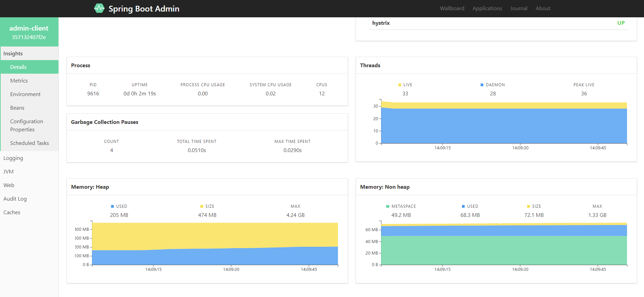Viewport: 644px width, 297px height.
Task: Expand the Logging sidebar section
Action: 29,158
